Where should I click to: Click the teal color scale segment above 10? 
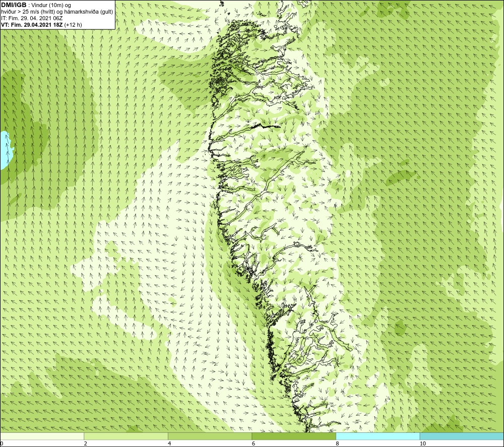click(462, 436)
